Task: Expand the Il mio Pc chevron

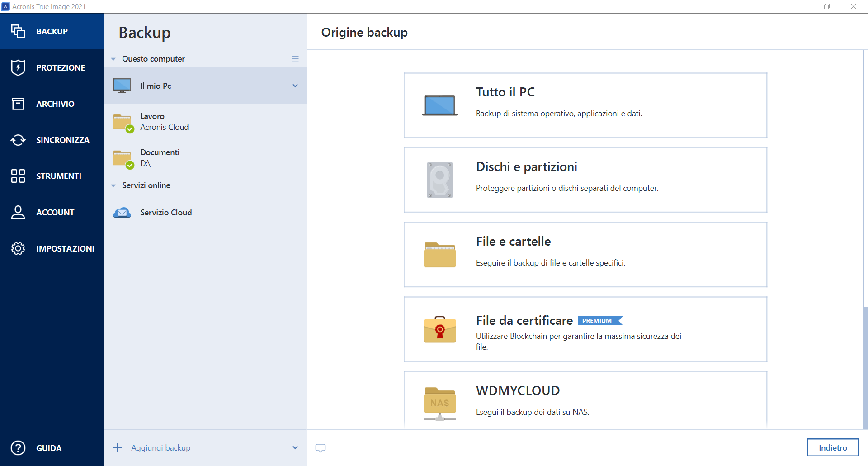Action: pyautogui.click(x=295, y=86)
